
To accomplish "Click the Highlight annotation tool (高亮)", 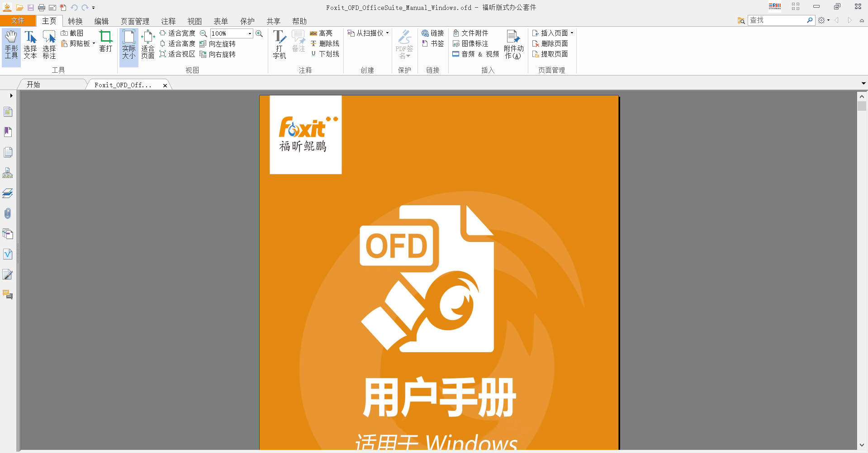I will point(321,33).
